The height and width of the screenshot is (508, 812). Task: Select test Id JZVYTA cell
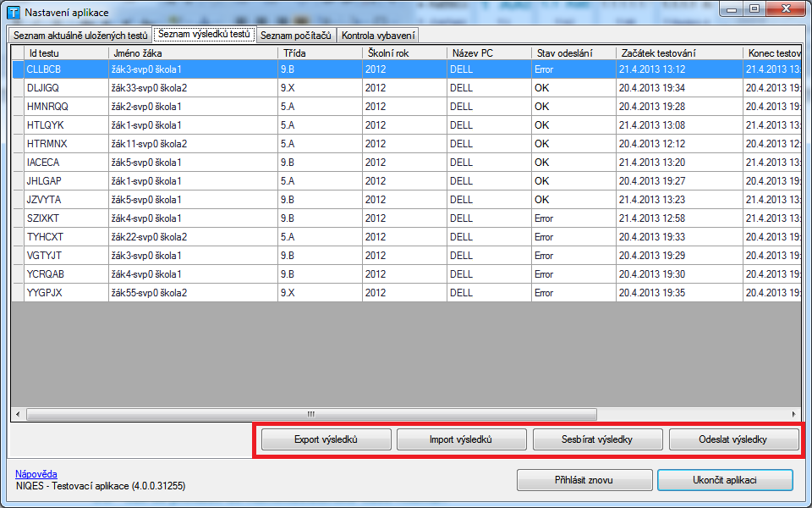coord(66,200)
